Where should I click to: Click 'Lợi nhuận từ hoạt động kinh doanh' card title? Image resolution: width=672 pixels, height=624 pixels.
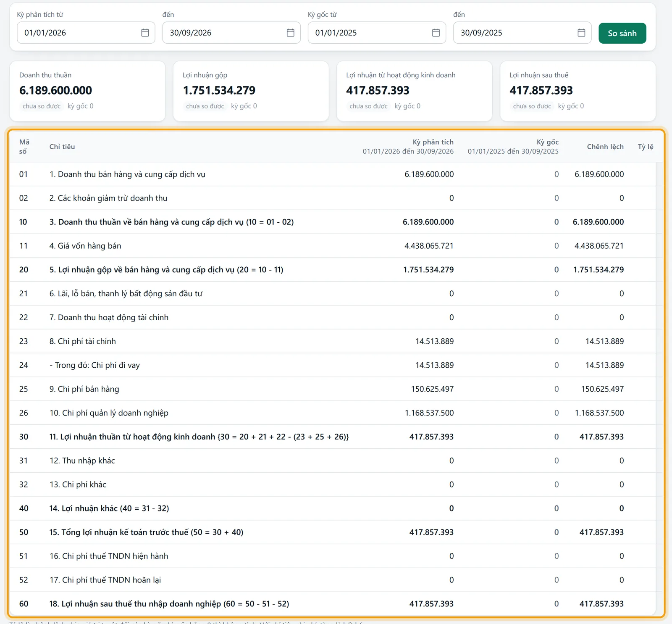[401, 75]
